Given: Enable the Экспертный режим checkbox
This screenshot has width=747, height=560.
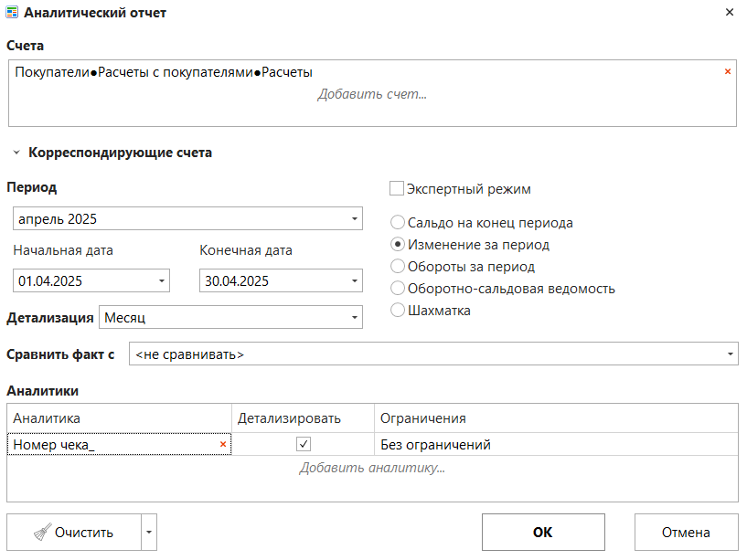Looking at the screenshot, I should [397, 189].
